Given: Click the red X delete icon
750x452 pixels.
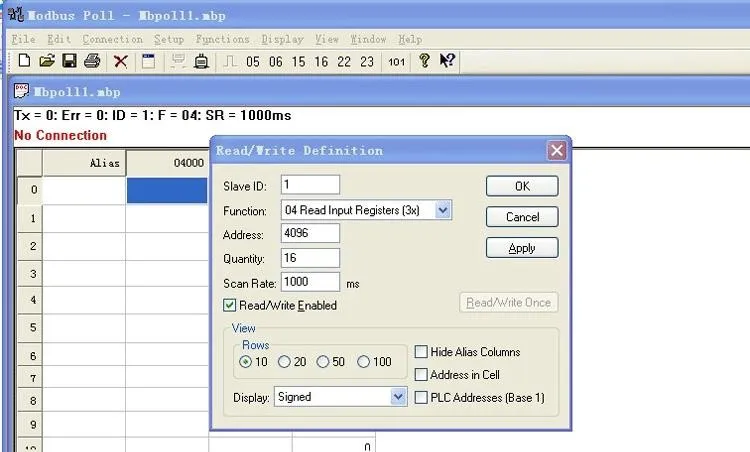Looking at the screenshot, I should [121, 61].
